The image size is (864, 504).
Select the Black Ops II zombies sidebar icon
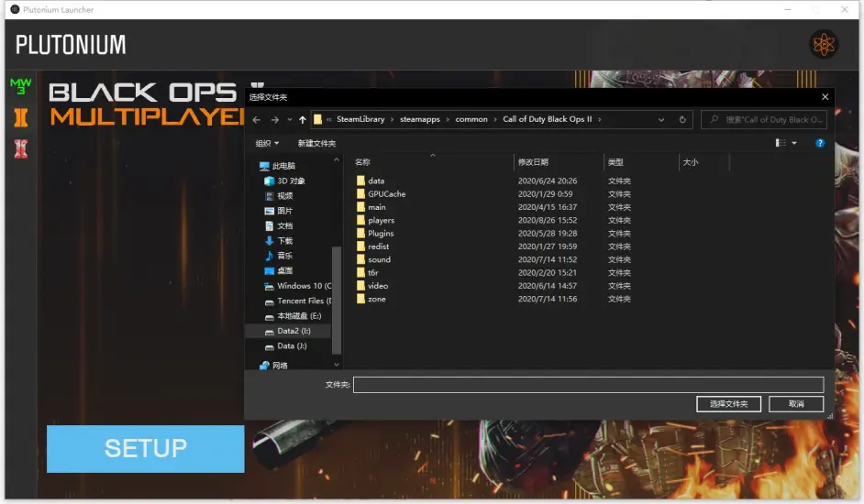(21, 148)
